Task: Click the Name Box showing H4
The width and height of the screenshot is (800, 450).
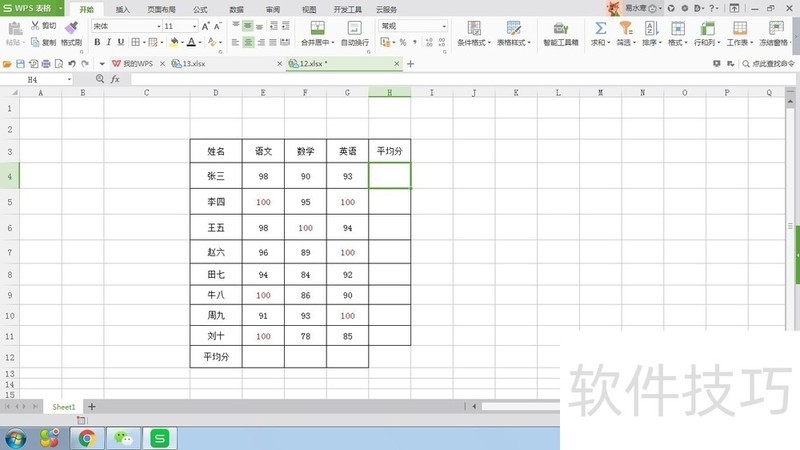Action: click(36, 80)
